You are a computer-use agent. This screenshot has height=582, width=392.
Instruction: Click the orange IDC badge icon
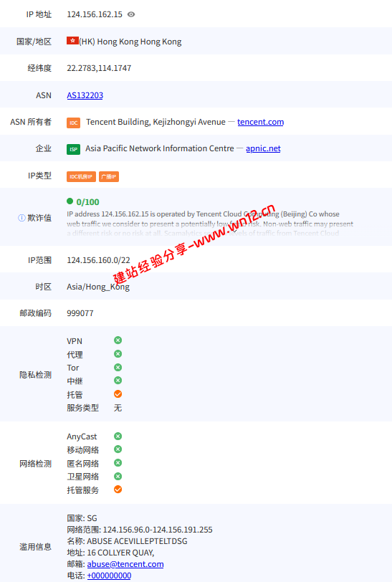tap(74, 123)
